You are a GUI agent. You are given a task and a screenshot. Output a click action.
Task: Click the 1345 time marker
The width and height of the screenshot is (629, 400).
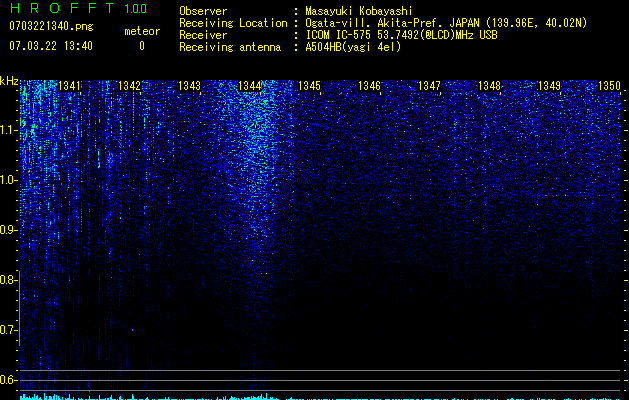click(x=309, y=86)
